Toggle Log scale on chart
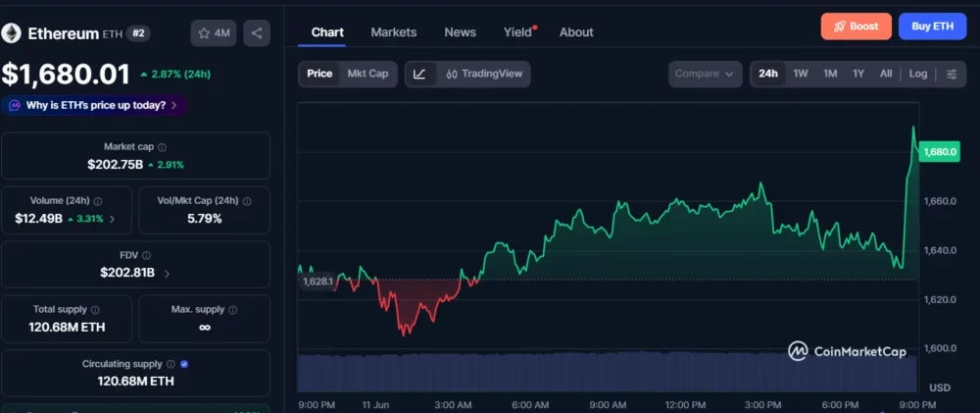Viewport: 980px width, 413px height. pyautogui.click(x=918, y=74)
